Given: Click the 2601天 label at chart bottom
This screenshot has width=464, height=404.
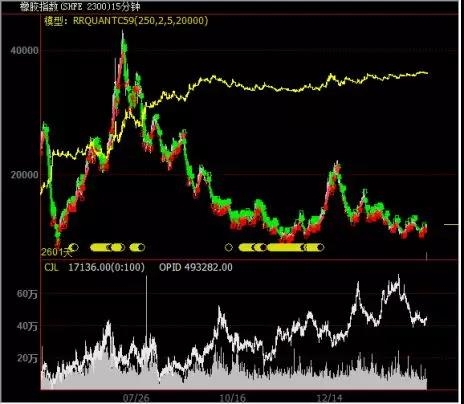Looking at the screenshot, I should pyautogui.click(x=56, y=252).
